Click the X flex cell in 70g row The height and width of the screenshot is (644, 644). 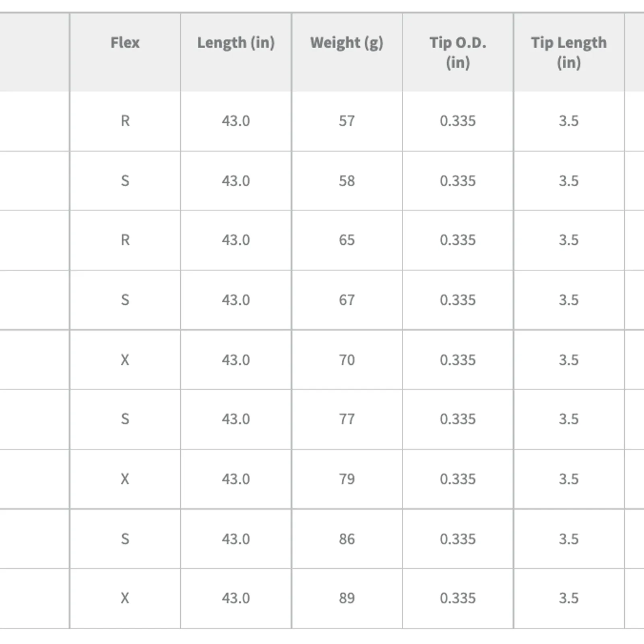[125, 360]
